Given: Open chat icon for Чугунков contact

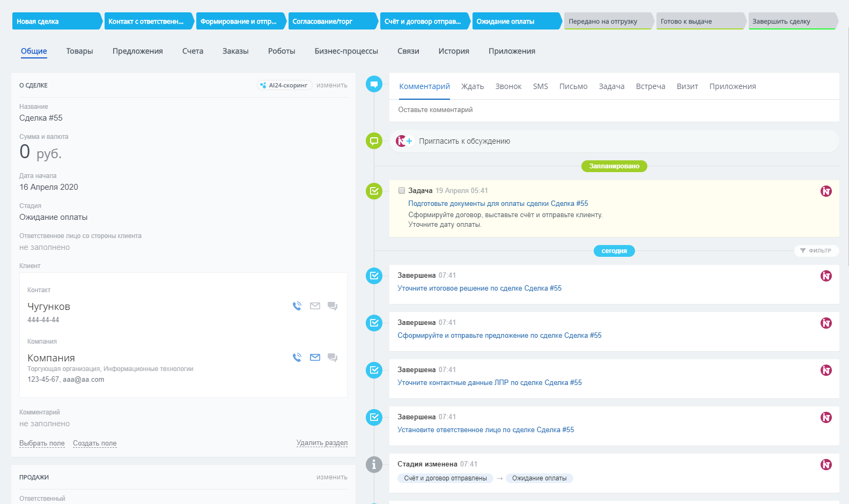Looking at the screenshot, I should click(x=333, y=306).
